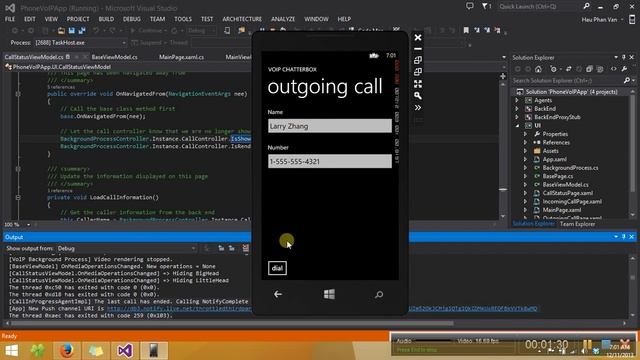Screen dimensions: 640x360
Task: Pin the Output panel
Action: click(x=624, y=237)
